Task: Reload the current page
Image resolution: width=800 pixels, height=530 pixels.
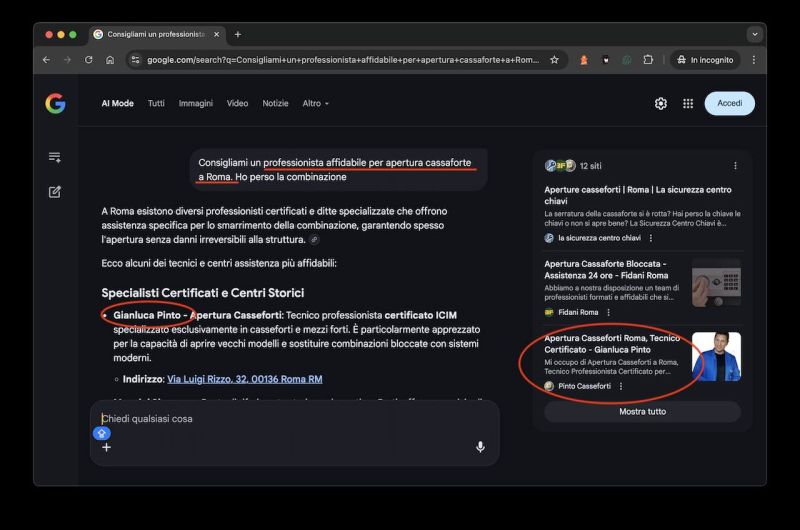Action: click(88, 60)
